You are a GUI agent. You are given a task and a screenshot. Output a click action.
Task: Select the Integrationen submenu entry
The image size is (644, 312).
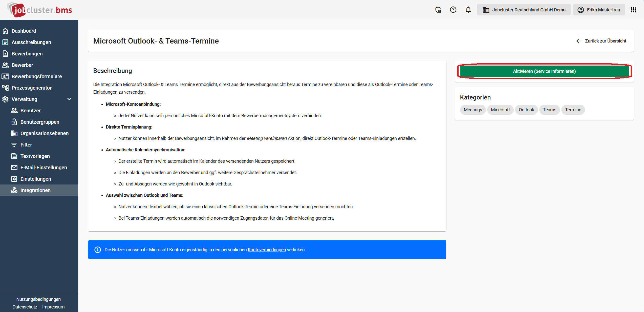[x=39, y=190]
